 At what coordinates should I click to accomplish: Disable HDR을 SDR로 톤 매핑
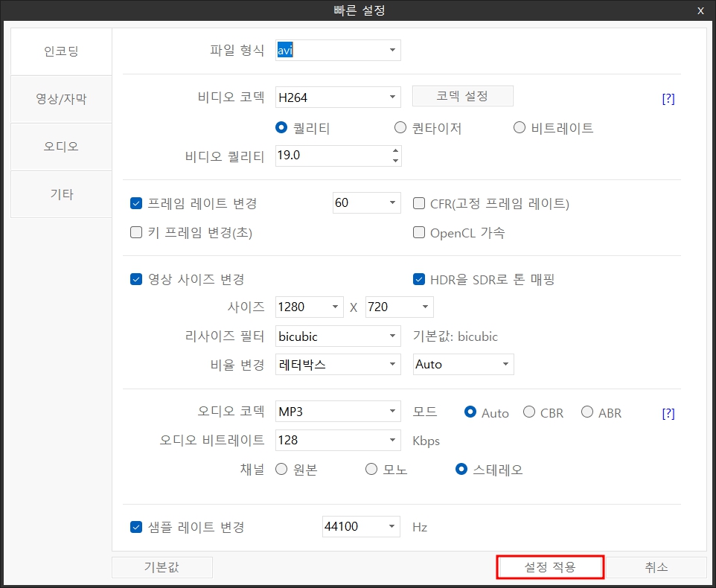(419, 279)
